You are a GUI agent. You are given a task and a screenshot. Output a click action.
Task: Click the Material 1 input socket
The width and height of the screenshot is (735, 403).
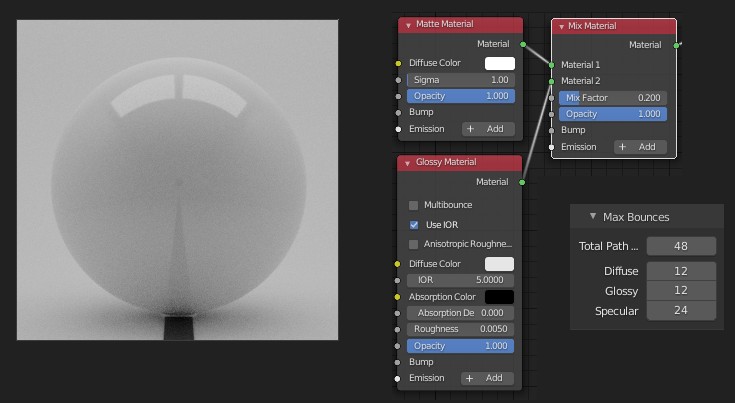[551, 65]
